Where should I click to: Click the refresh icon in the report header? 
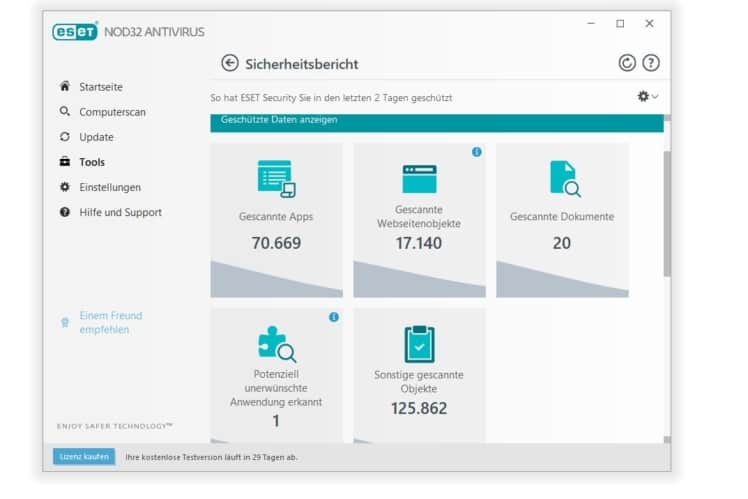(x=627, y=63)
